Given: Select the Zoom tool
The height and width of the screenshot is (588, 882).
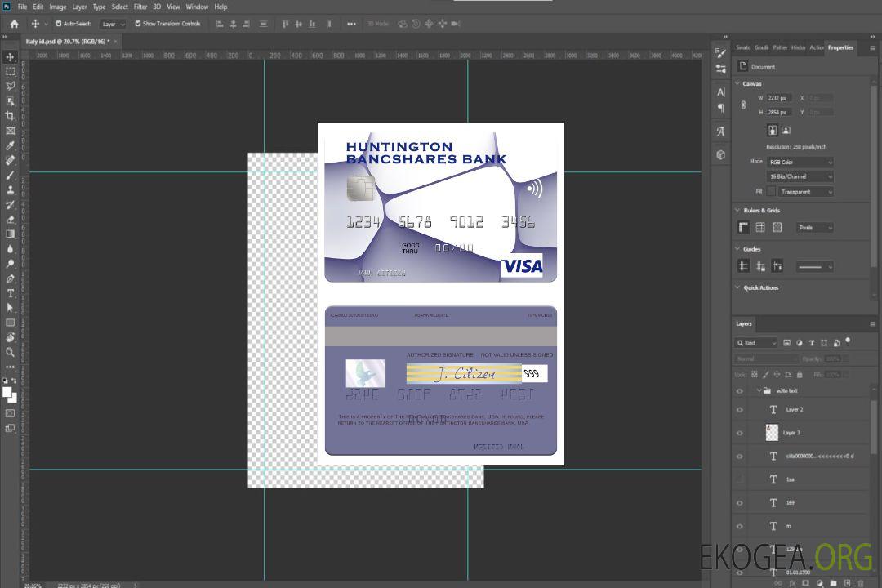Looking at the screenshot, I should [10, 352].
